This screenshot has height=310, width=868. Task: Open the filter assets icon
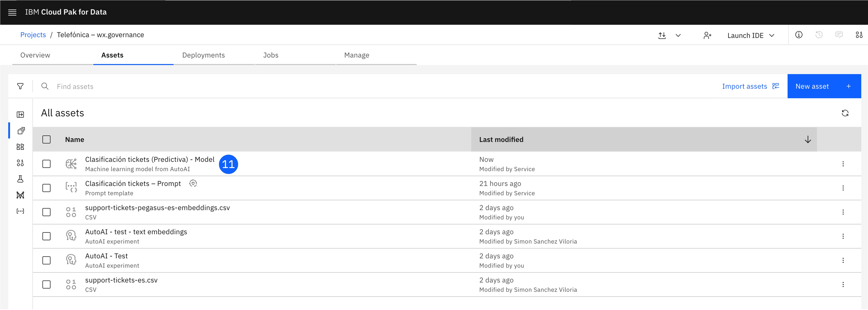click(x=20, y=87)
